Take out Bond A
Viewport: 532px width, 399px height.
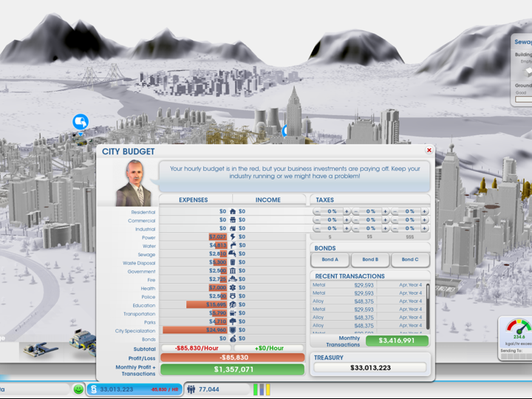330,259
